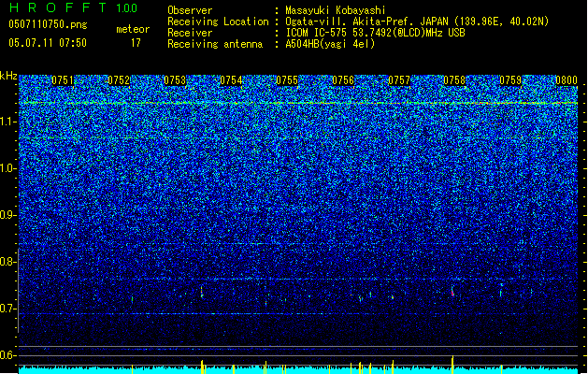Click time marker 0753

pos(175,80)
